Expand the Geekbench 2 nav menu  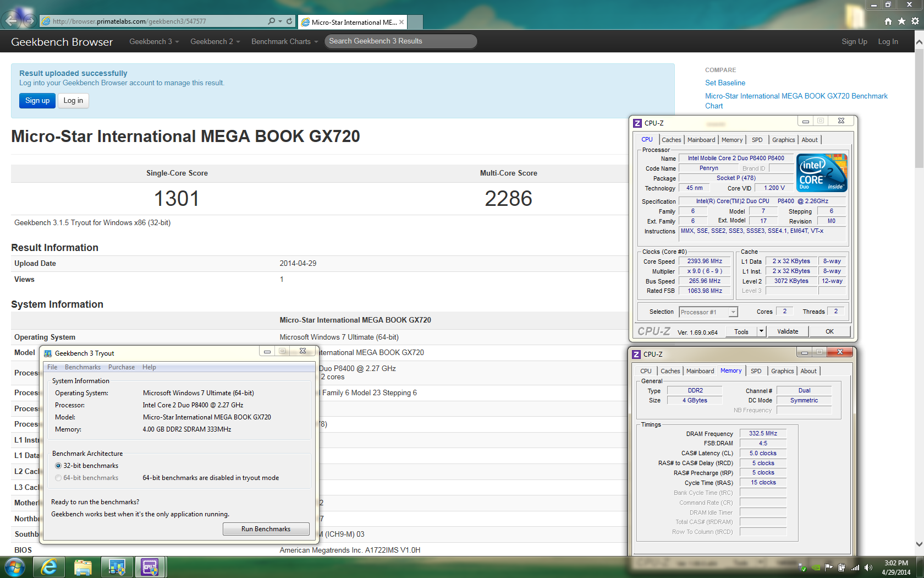(215, 41)
